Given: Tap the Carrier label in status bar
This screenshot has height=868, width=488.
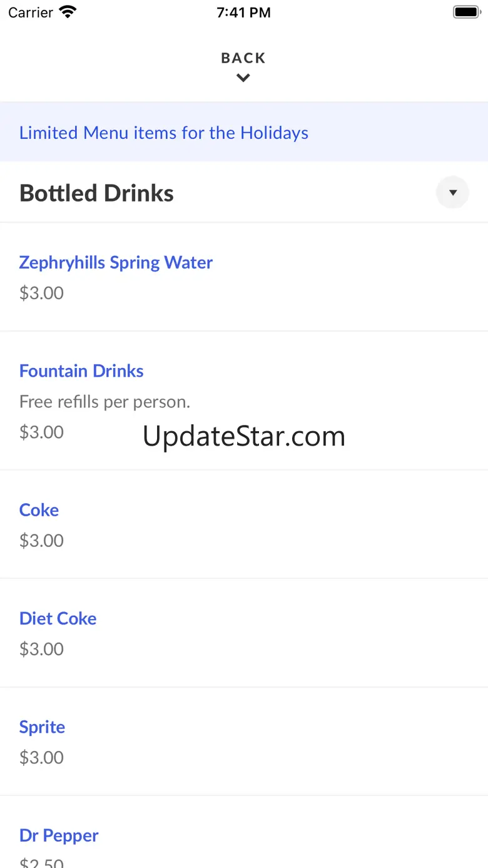Looking at the screenshot, I should click(31, 13).
